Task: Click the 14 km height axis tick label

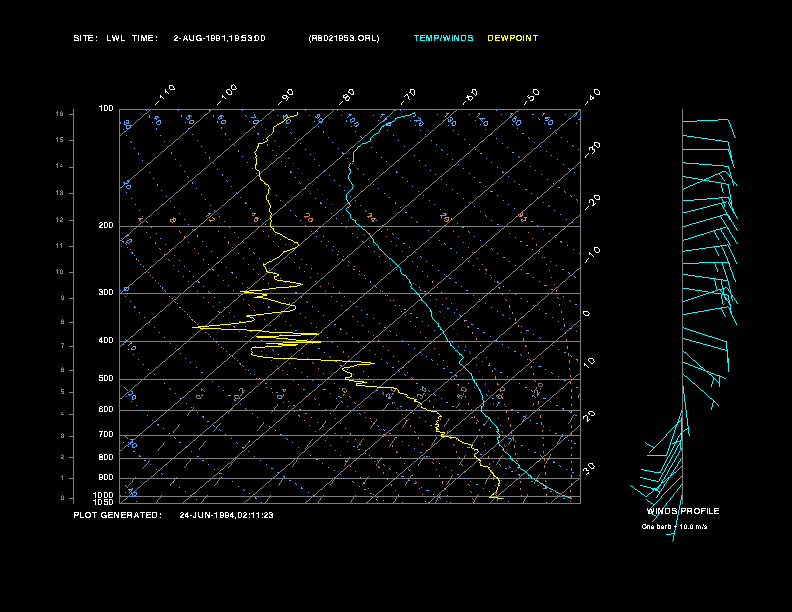Action: 60,166
